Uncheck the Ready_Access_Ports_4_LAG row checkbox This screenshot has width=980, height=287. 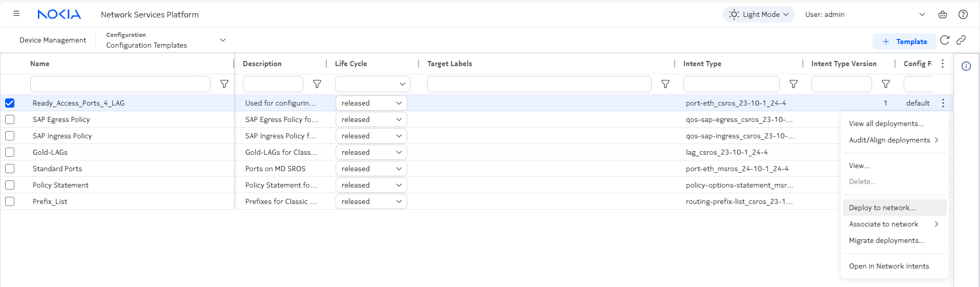click(10, 103)
